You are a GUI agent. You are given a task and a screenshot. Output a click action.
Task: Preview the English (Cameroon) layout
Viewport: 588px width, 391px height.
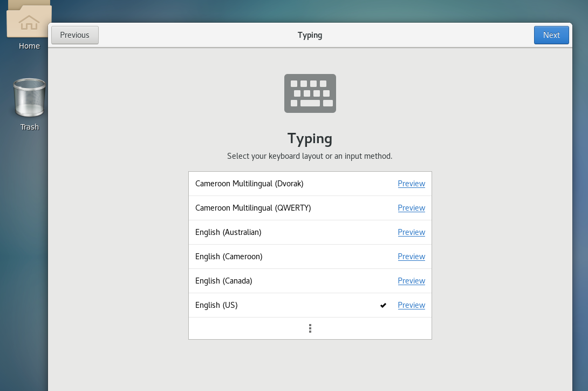(x=412, y=257)
